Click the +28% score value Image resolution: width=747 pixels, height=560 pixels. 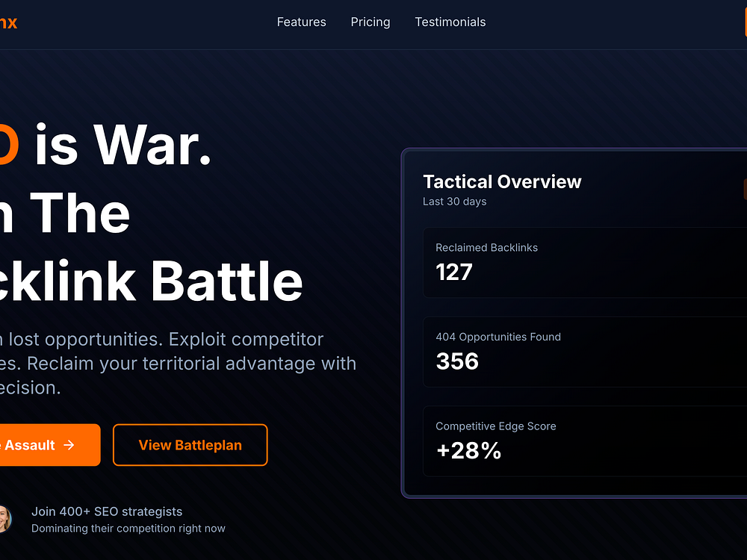click(x=469, y=450)
